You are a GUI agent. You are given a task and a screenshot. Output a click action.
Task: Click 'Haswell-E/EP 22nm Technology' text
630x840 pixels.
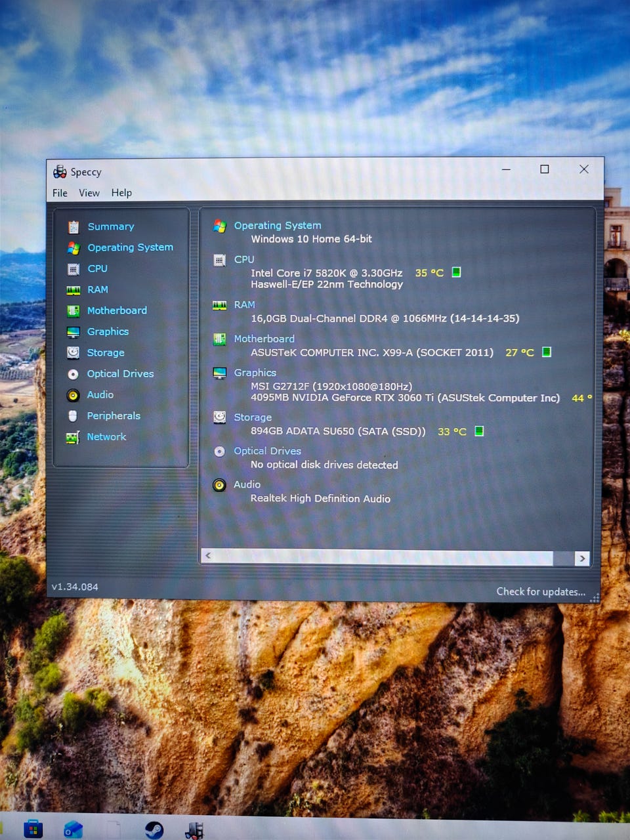tap(327, 284)
